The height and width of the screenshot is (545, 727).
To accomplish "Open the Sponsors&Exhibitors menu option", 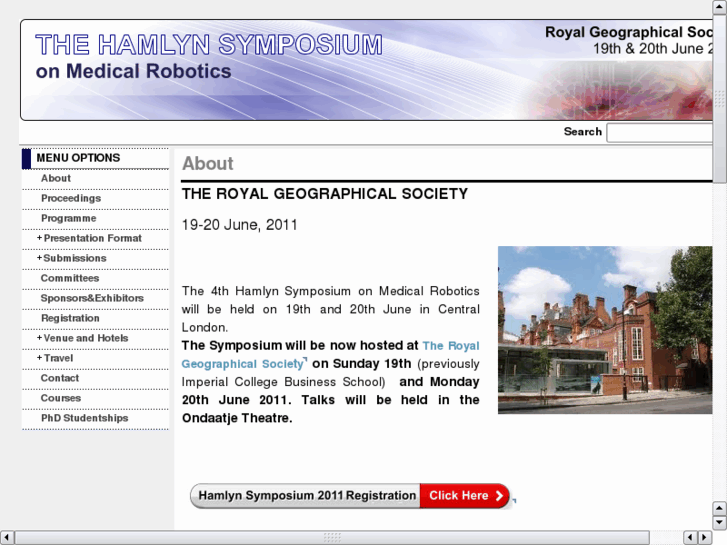I will point(92,298).
